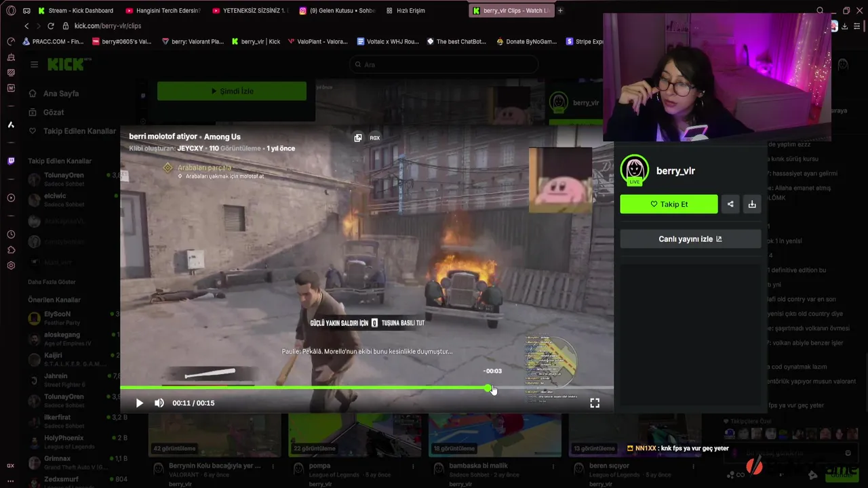Open berry#0605's Val bookmark
The image size is (868, 488).
121,41
